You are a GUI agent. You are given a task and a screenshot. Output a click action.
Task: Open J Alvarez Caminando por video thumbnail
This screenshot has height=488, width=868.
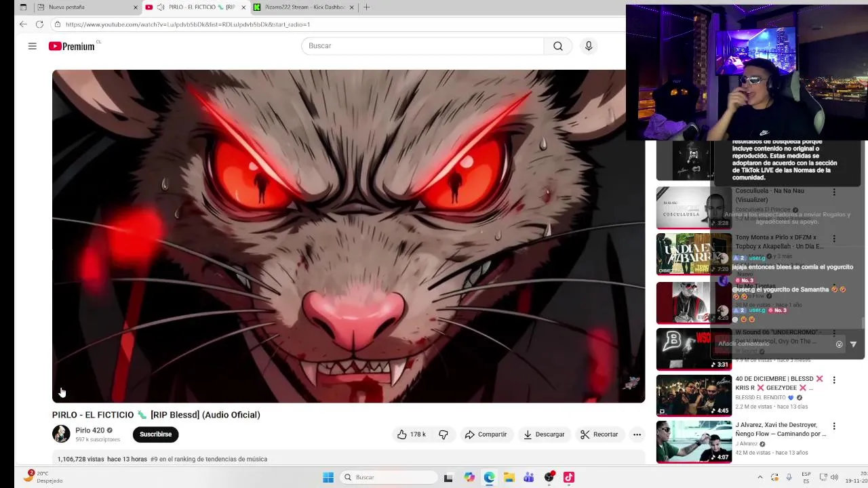tap(694, 442)
